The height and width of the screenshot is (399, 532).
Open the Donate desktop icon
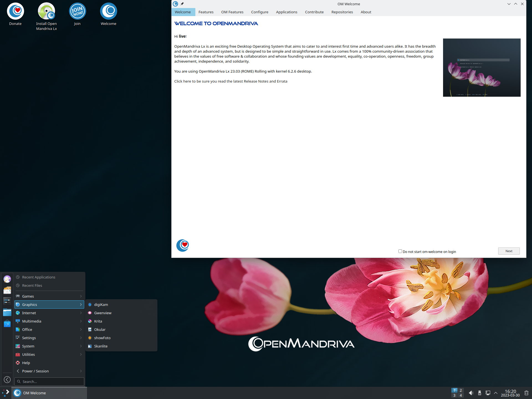pyautogui.click(x=16, y=14)
